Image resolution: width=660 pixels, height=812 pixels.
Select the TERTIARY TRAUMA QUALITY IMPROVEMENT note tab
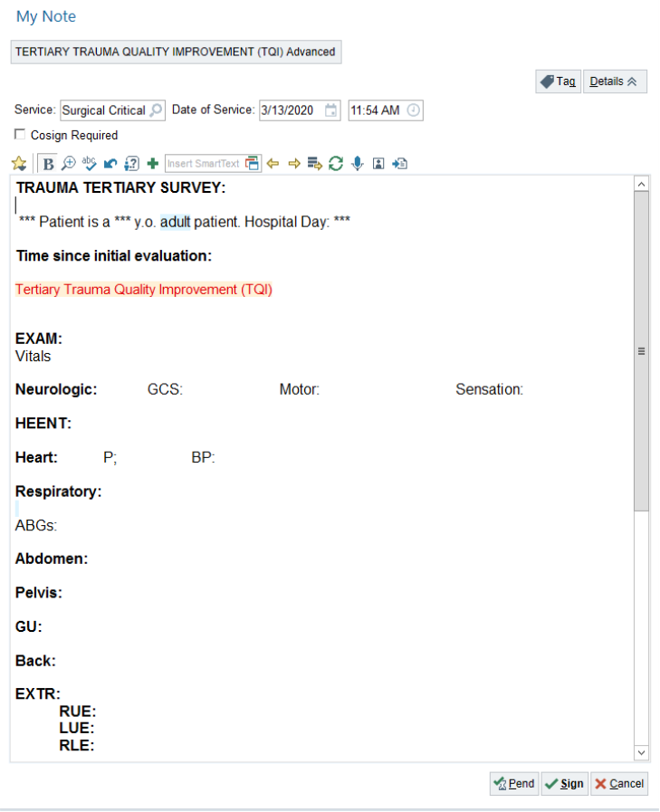tap(176, 52)
